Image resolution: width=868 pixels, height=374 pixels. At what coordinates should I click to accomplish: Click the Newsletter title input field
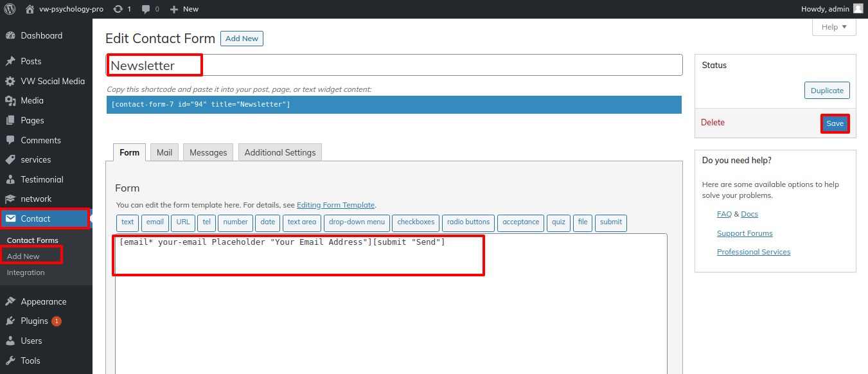point(393,66)
